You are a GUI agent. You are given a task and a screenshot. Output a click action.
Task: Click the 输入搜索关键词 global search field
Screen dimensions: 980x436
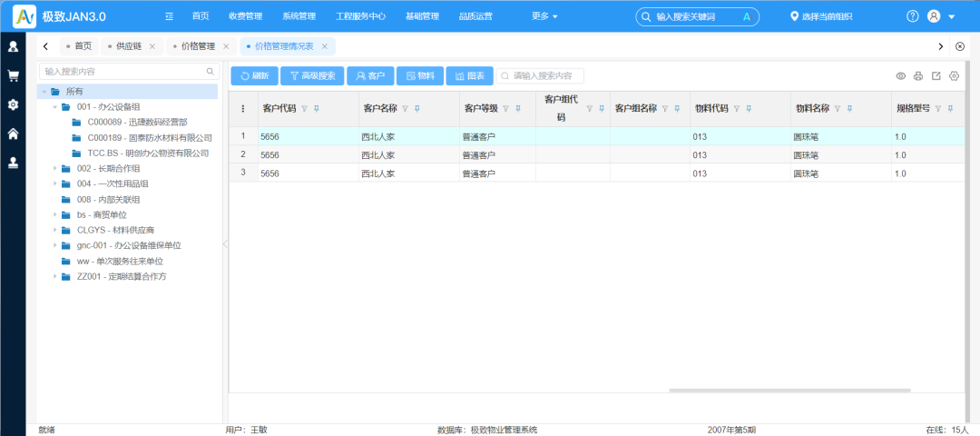697,17
